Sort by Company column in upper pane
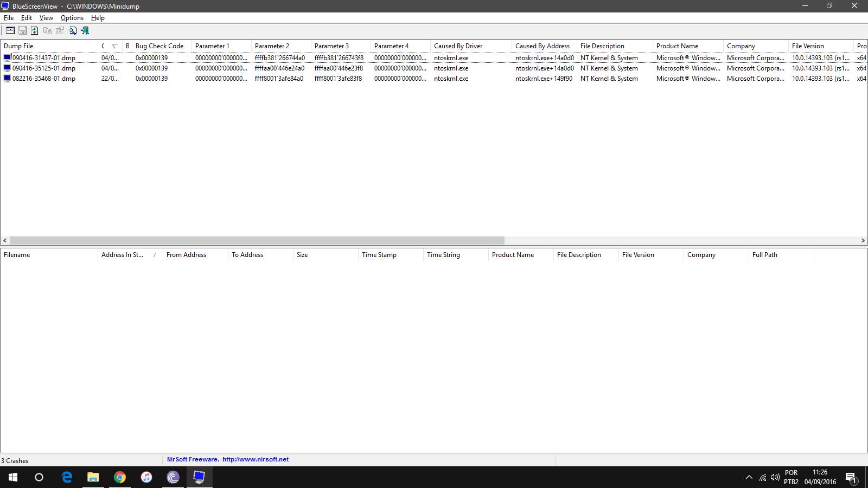Viewport: 868px width, 488px height. coord(756,46)
